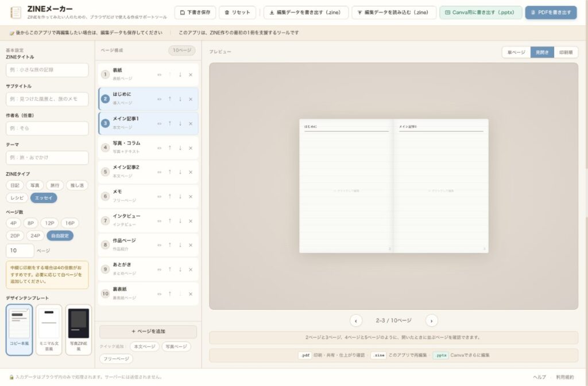Click the X icon on 写真・コラム row
This screenshot has width=588, height=386.
pyautogui.click(x=191, y=147)
